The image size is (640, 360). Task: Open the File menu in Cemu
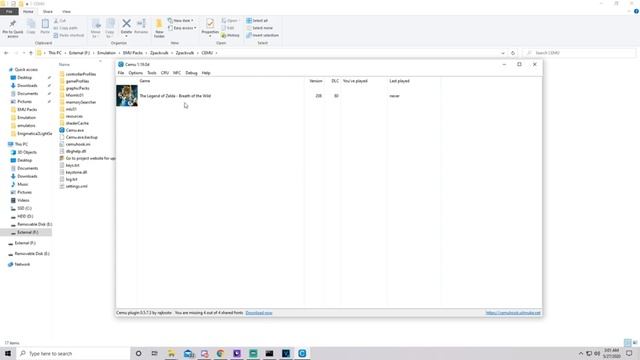tap(121, 73)
